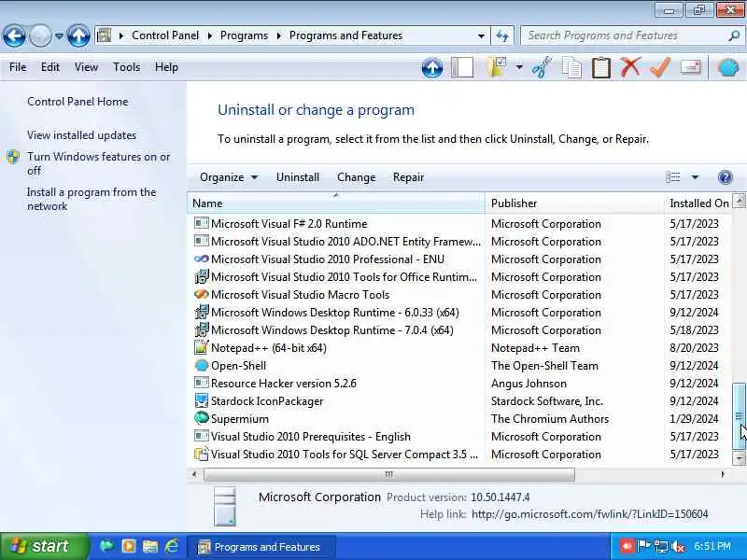Click the scroll right arrow of the list

click(723, 474)
